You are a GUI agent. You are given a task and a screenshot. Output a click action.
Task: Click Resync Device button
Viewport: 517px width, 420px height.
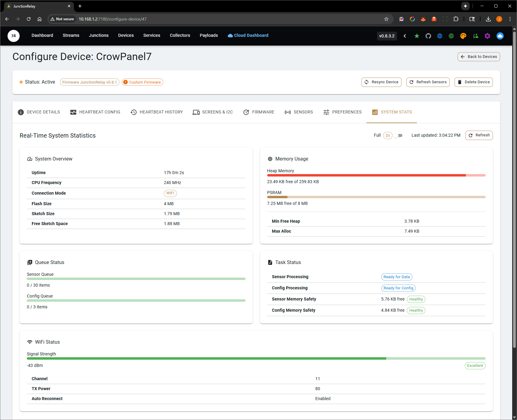click(x=381, y=82)
